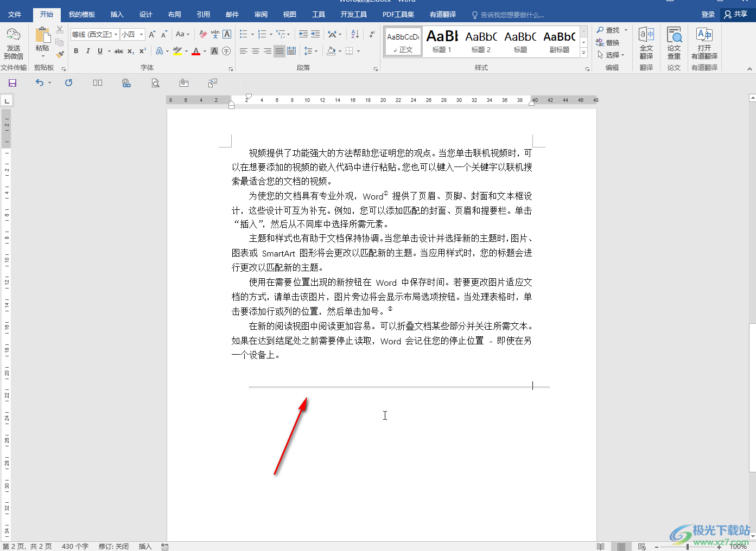
Task: Open print preview magnifier icon
Action: [155, 83]
